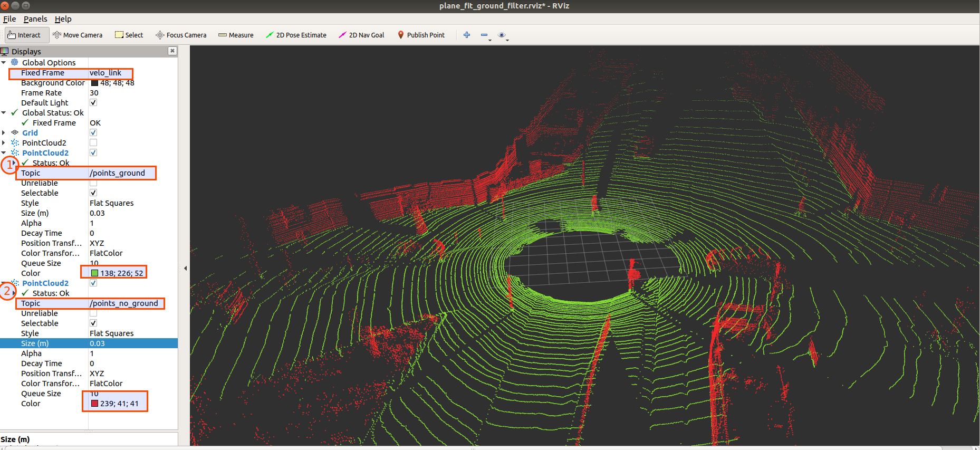
Task: Open the eye tool-options icon
Action: [x=503, y=35]
